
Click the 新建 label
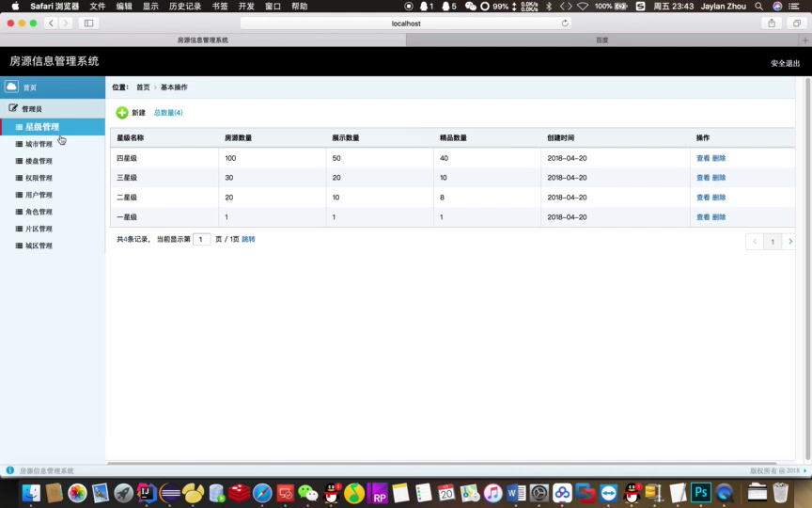click(x=138, y=113)
